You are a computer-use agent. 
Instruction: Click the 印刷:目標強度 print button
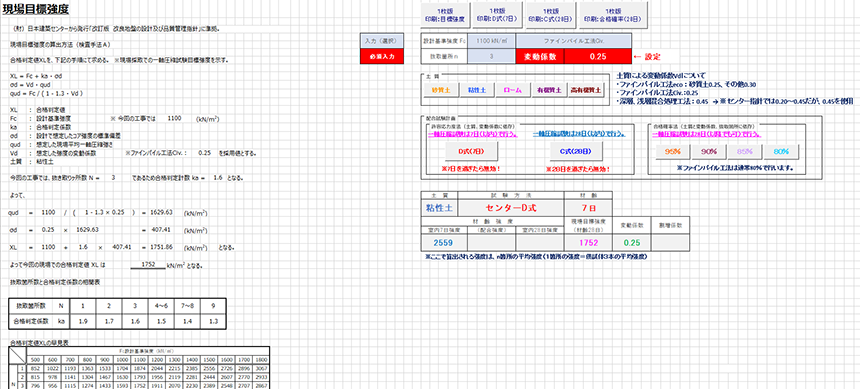[x=445, y=15]
